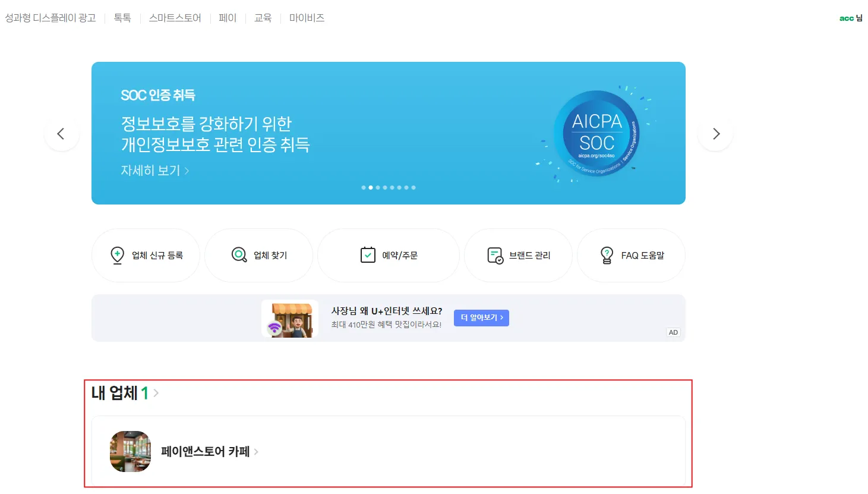Click the 더 알아보기 ad button
The image size is (868, 494).
(481, 318)
